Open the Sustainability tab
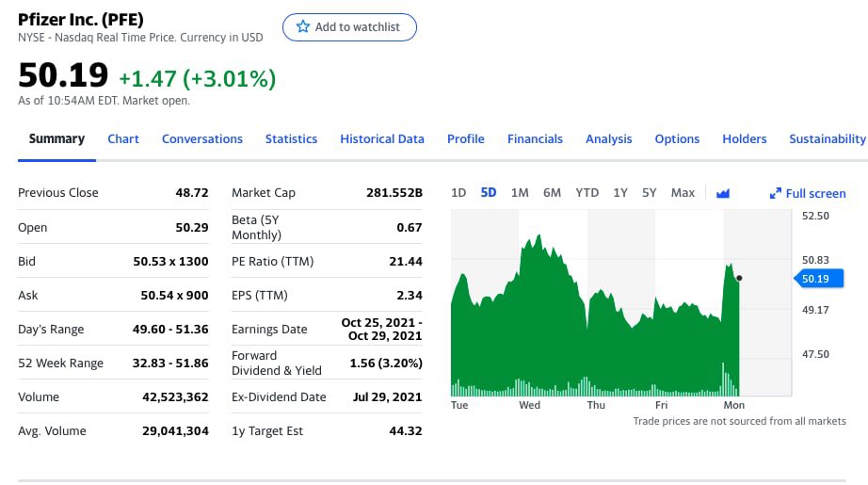 pos(827,139)
